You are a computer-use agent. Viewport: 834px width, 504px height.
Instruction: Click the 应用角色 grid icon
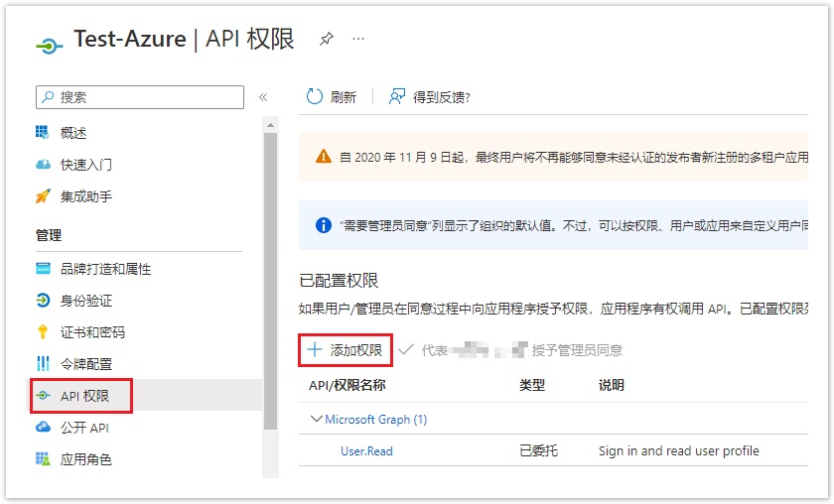(x=43, y=458)
